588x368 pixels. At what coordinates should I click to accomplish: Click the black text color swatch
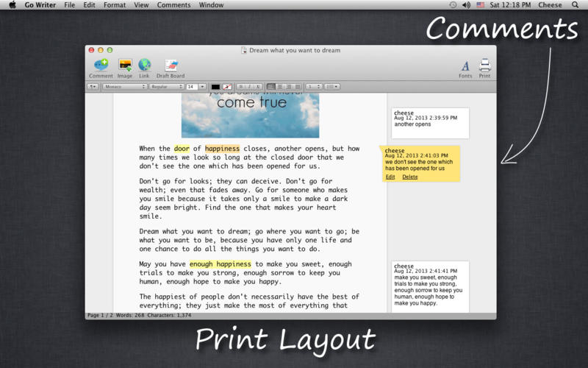click(215, 87)
